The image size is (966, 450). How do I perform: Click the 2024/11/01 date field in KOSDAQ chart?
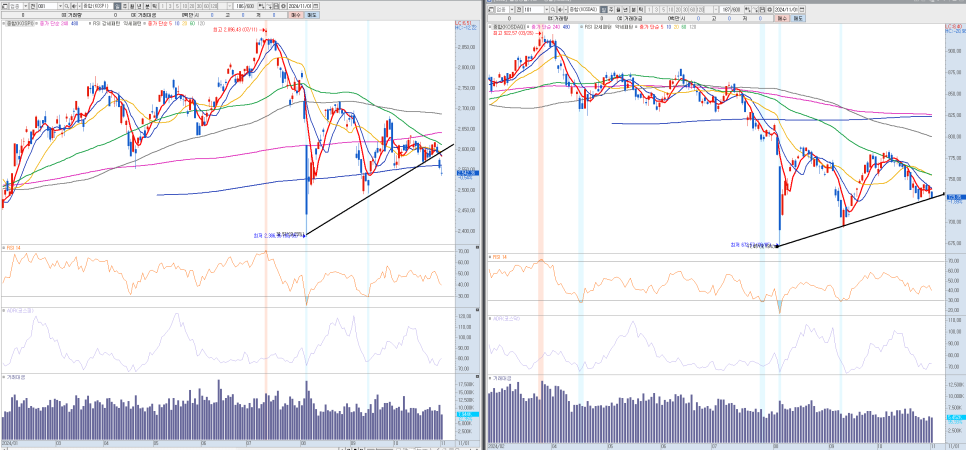787,9
